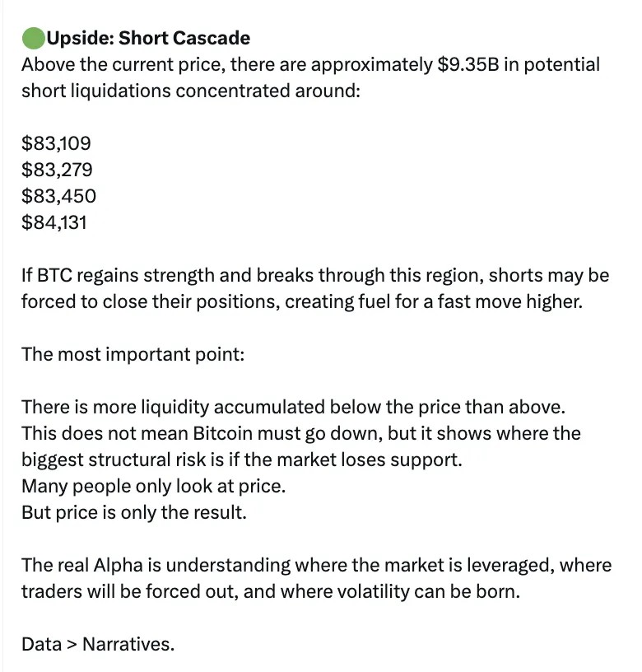Click the "Upside: Short Cascade" heading

pos(148,38)
